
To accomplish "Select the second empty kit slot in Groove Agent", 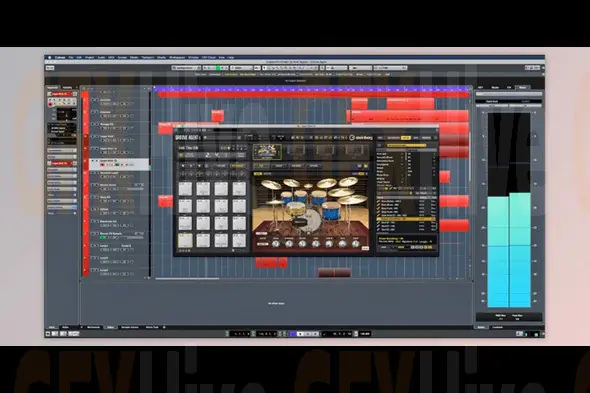I will 325,151.
